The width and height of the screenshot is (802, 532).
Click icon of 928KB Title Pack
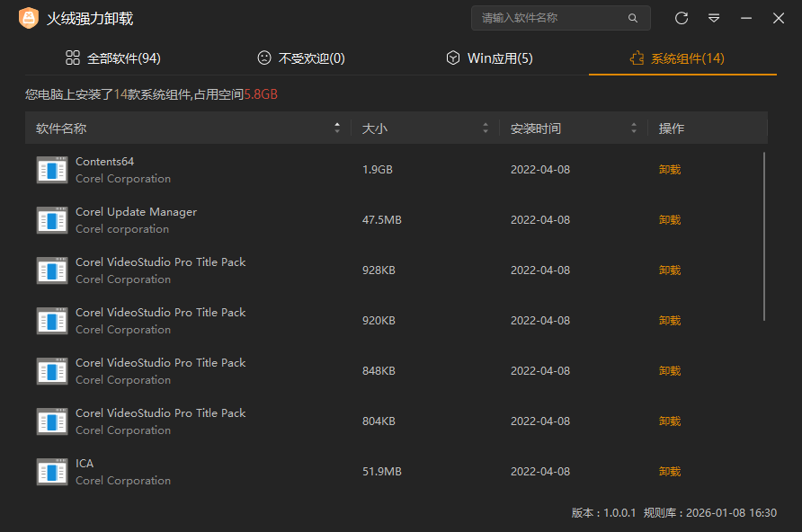52,270
